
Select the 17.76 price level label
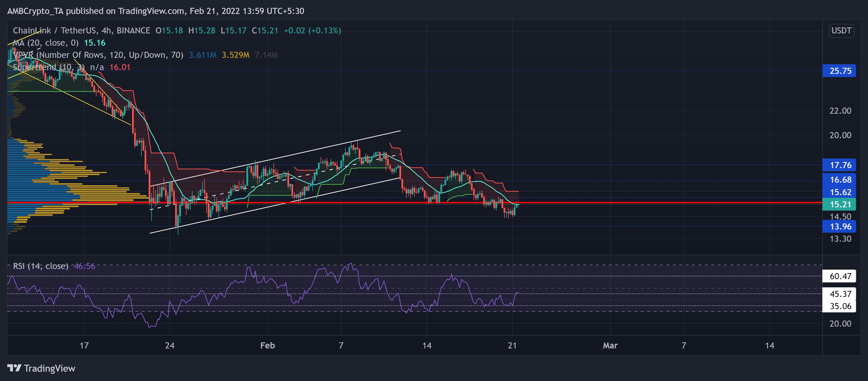(839, 165)
